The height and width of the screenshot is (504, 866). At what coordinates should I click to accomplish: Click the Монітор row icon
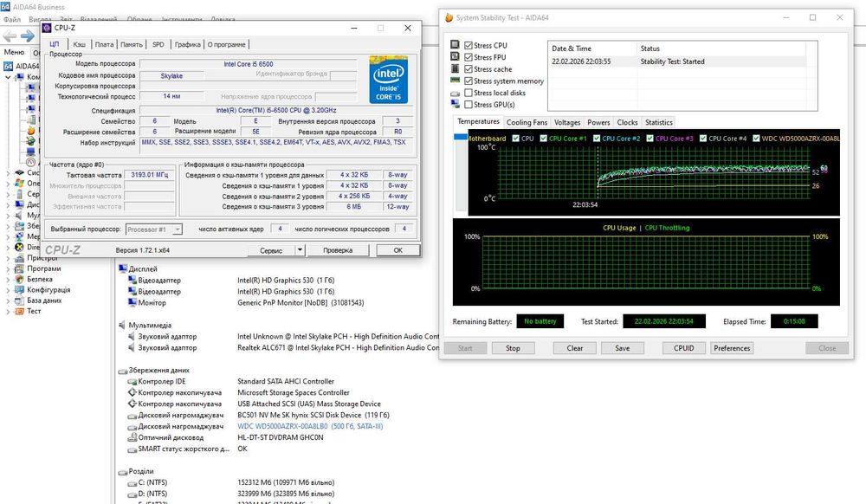coord(132,302)
